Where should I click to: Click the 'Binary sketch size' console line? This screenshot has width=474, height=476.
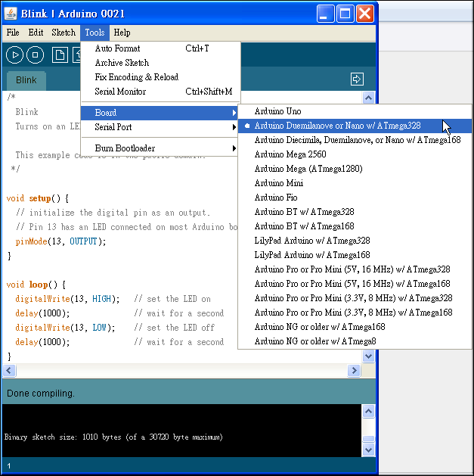[x=113, y=437]
